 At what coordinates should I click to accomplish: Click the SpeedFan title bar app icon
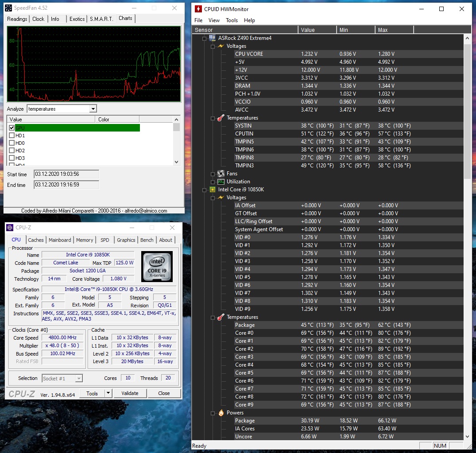coord(8,8)
